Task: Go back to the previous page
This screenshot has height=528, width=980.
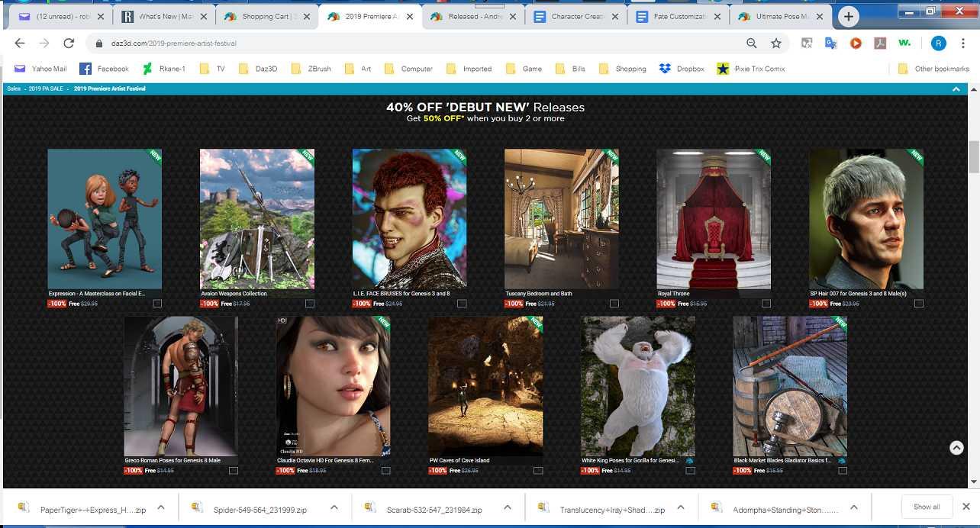Action: (20, 43)
